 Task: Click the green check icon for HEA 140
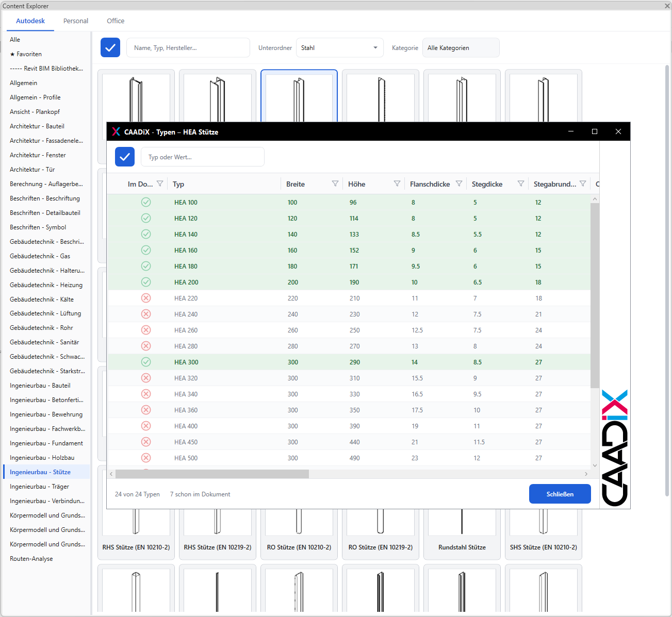tap(146, 234)
